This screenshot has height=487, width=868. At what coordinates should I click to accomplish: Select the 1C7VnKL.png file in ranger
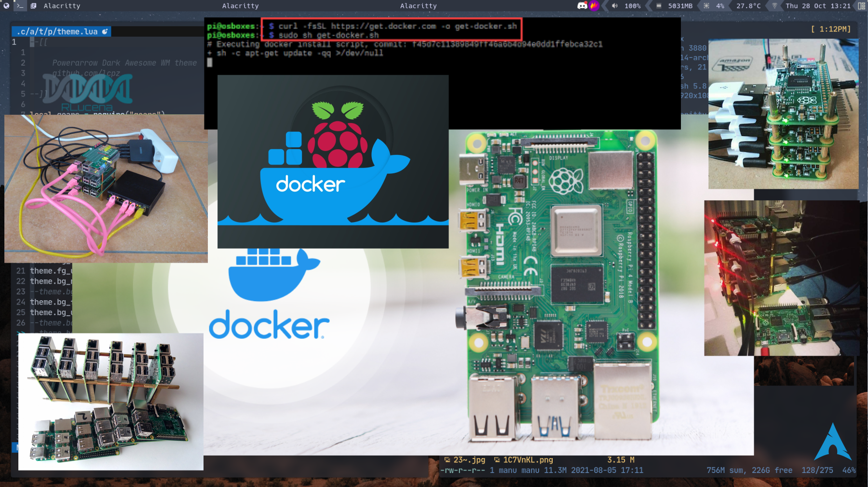click(x=524, y=460)
